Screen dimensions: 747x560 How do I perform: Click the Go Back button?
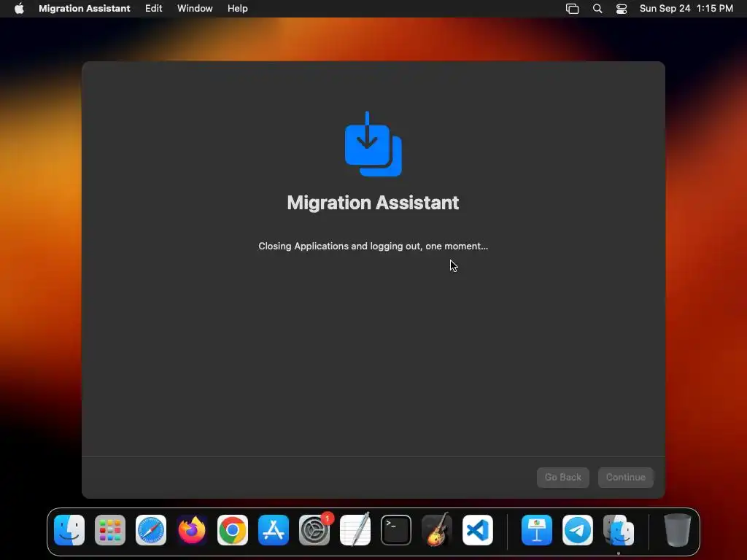pyautogui.click(x=562, y=477)
